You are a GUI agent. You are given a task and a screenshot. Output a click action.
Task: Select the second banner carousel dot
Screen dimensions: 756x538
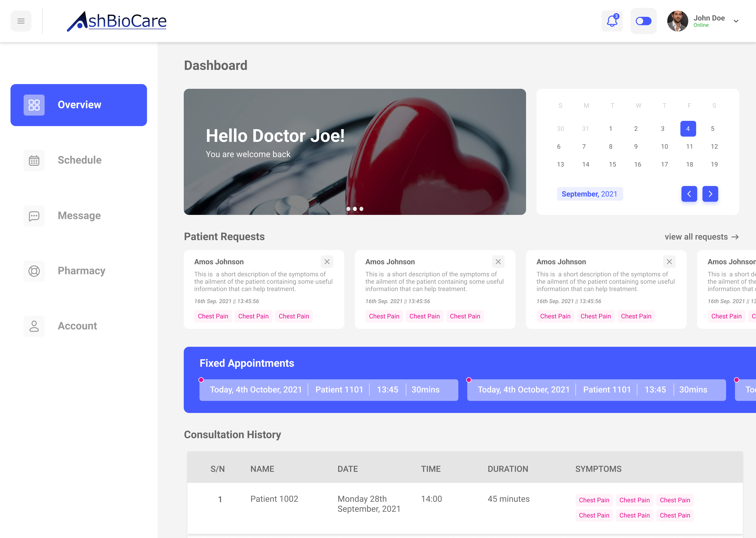click(x=355, y=209)
